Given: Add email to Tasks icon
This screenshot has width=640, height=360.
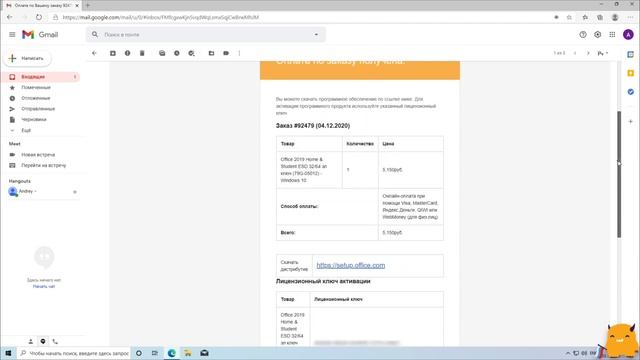Looking at the screenshot, I should point(191,53).
